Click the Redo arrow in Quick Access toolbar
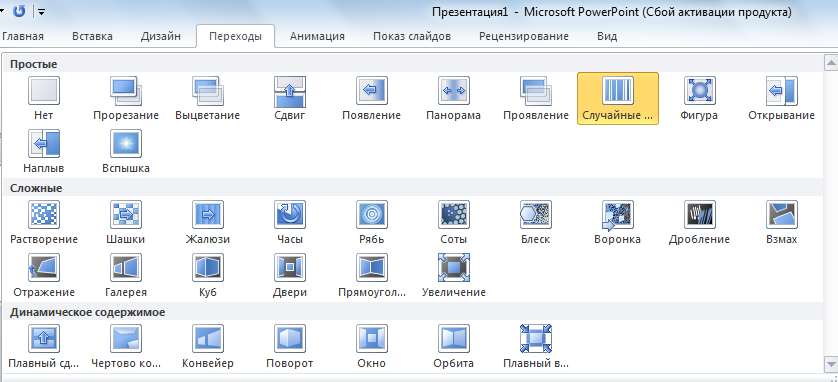 pos(19,11)
